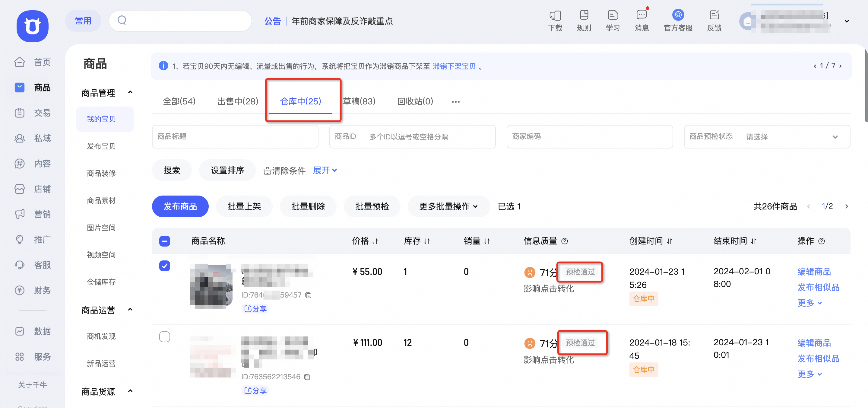Toggle select-all checkbox in table header
The image size is (868, 408).
click(164, 241)
